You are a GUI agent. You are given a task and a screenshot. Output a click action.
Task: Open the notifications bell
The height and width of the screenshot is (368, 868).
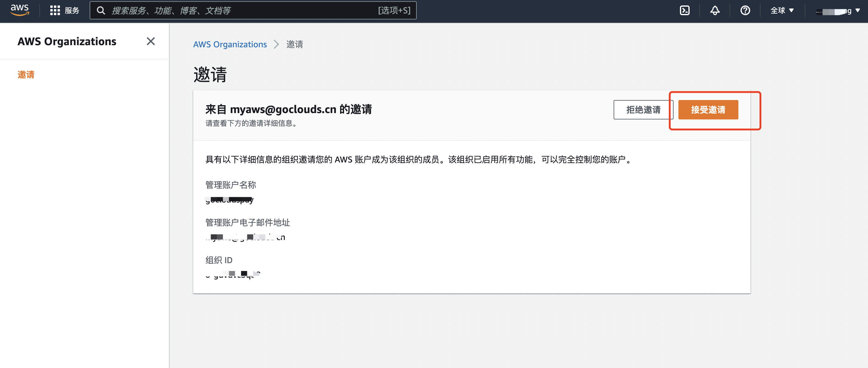pyautogui.click(x=715, y=10)
